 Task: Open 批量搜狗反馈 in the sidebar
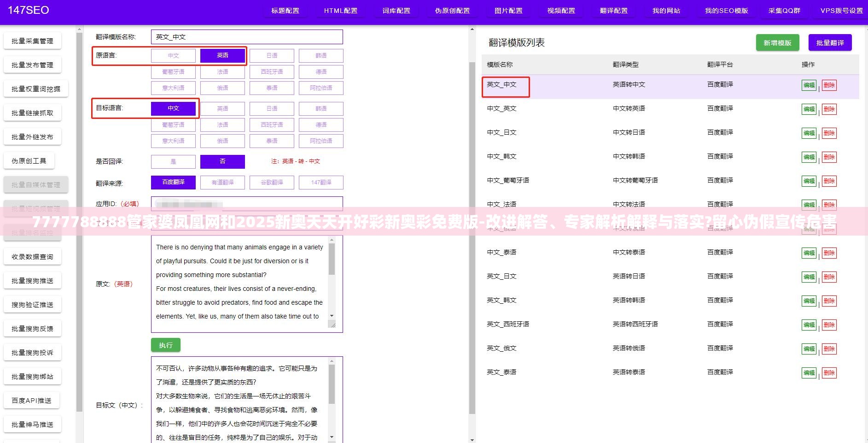[x=32, y=329]
